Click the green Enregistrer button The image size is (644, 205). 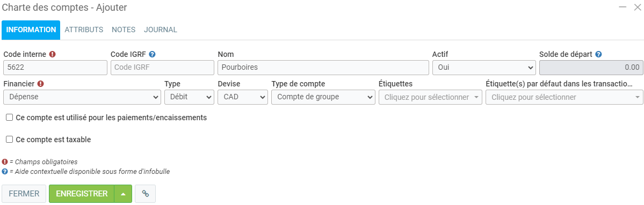(x=82, y=194)
